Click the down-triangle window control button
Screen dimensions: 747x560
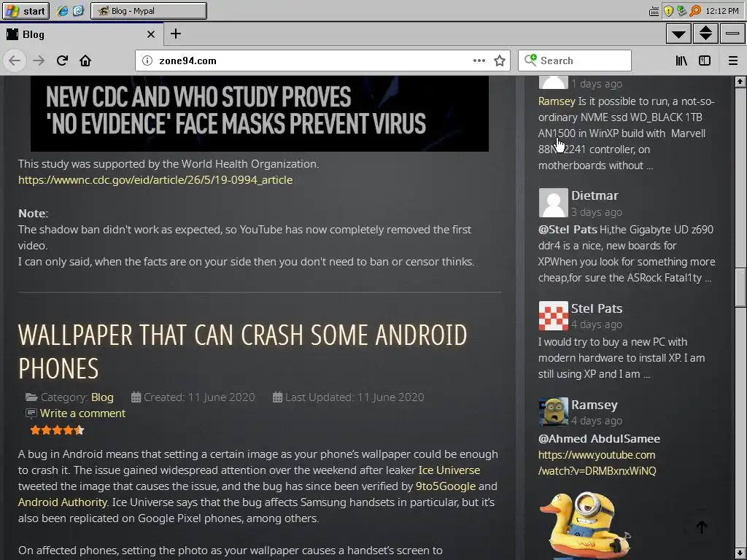click(x=679, y=34)
